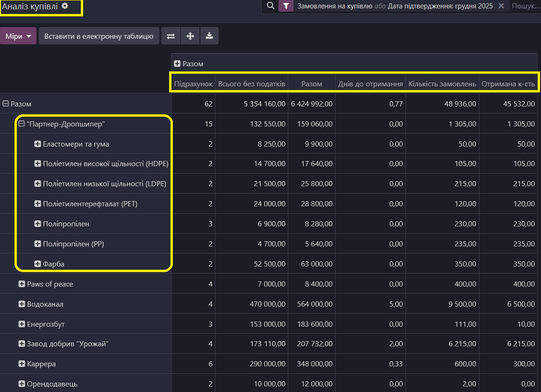This screenshot has width=541, height=392.
Task: Click the gear icon beside Аналіз купівлі
Action: click(65, 6)
